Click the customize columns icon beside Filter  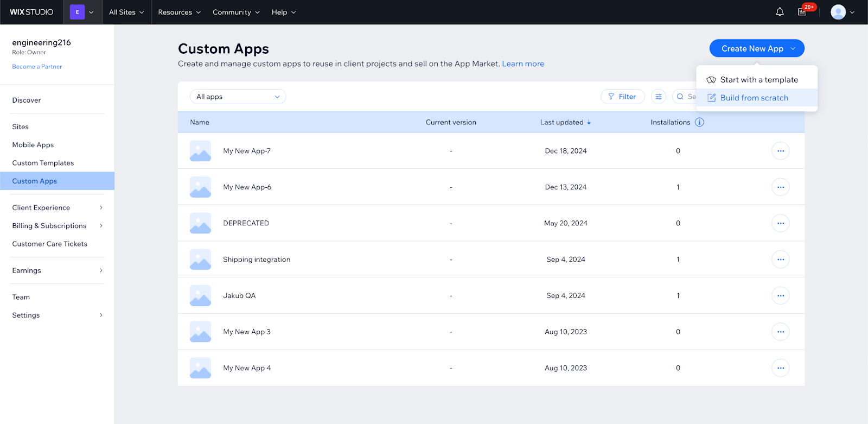click(658, 97)
